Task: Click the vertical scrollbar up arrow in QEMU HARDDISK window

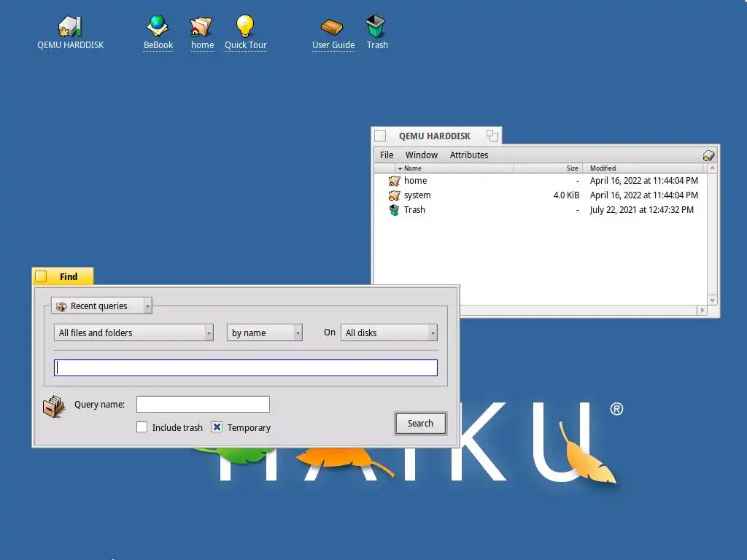Action: point(712,168)
